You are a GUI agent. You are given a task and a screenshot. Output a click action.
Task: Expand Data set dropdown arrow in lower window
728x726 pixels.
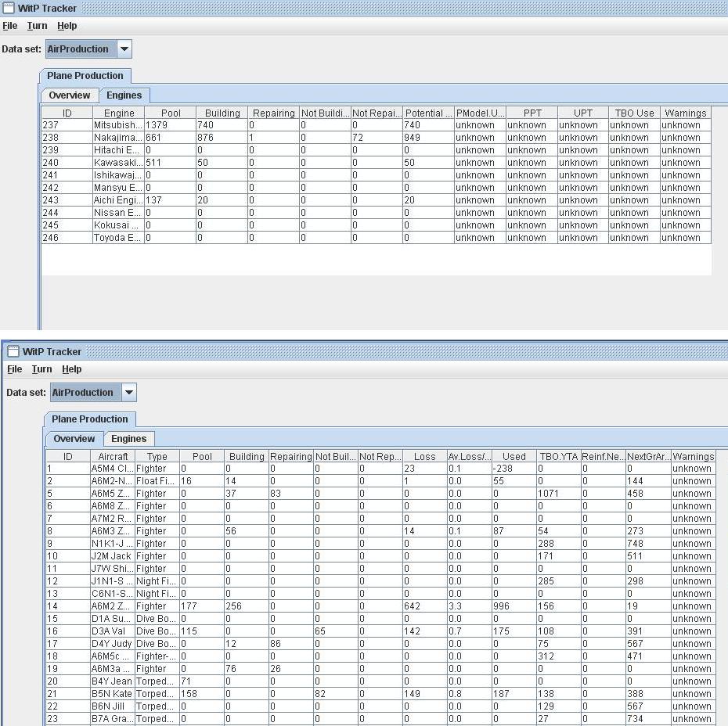[x=128, y=392]
